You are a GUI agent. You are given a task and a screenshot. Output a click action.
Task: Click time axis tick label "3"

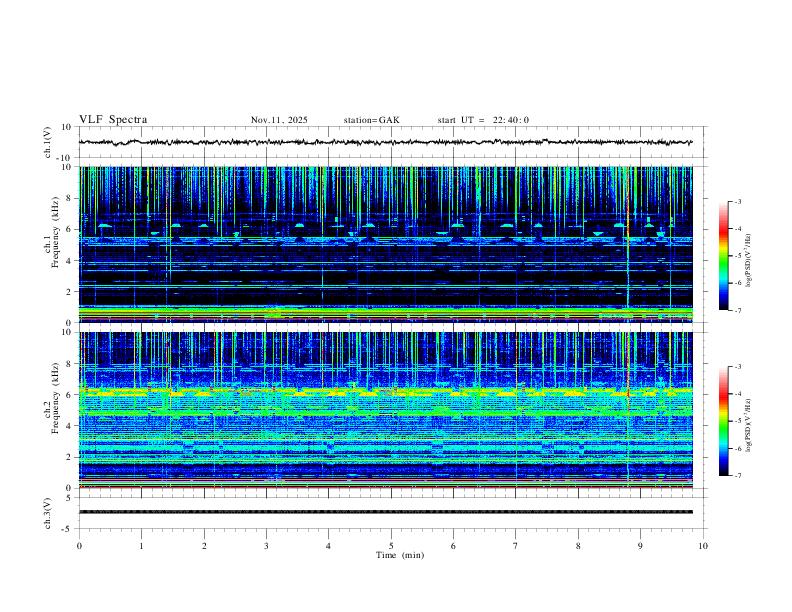pos(266,546)
